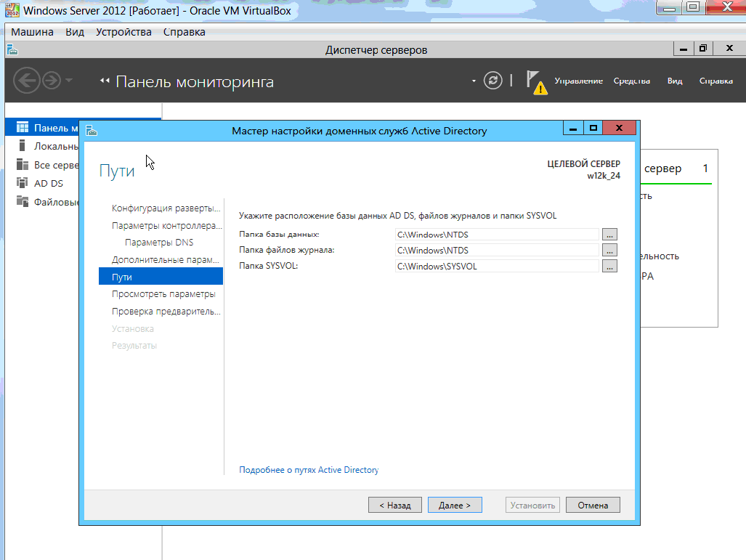This screenshot has width=746, height=560.
Task: Minimize the AD wizard window
Action: pyautogui.click(x=573, y=128)
